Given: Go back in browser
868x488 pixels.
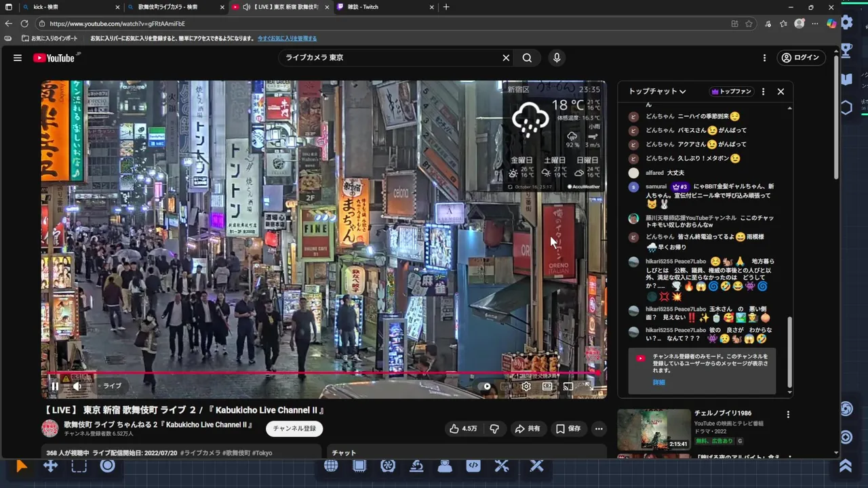Looking at the screenshot, I should click(x=9, y=23).
